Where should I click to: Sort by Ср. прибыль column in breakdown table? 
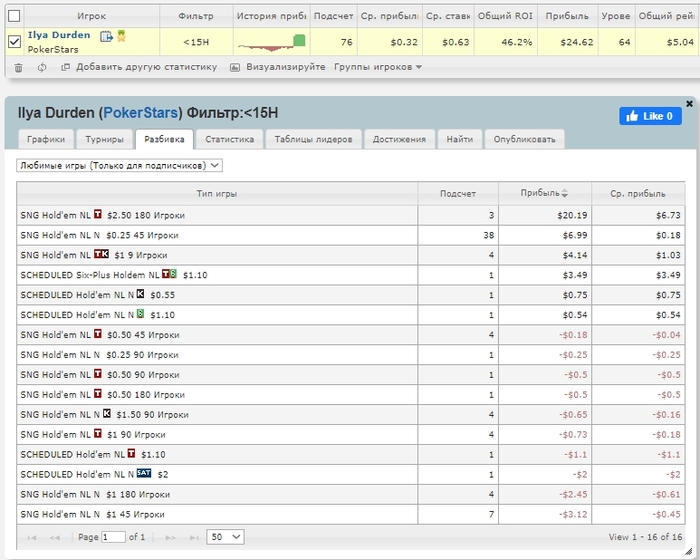638,194
